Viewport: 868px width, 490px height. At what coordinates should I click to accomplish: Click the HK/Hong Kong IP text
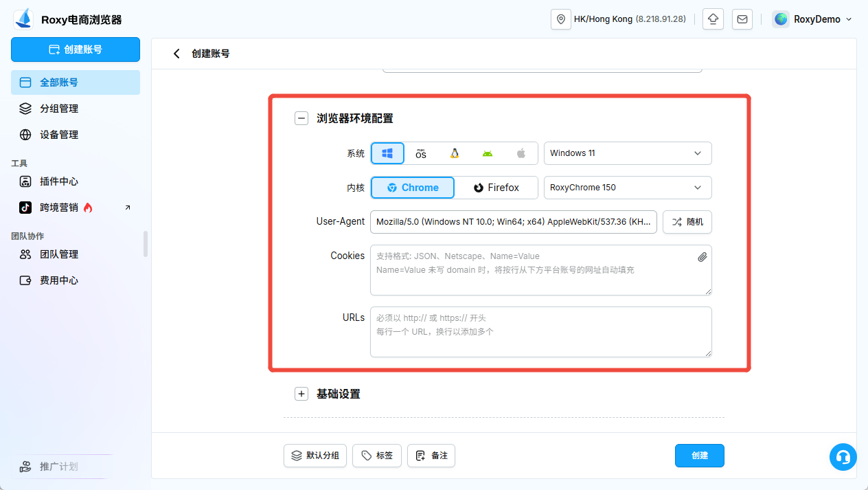[x=630, y=19]
